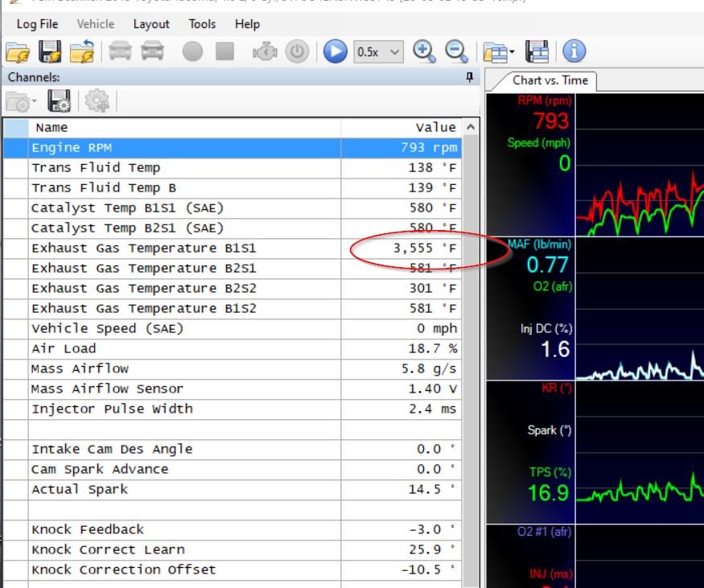Screen dimensions: 704x588
Task: Open the layout table dropdown icon
Action: point(498,52)
